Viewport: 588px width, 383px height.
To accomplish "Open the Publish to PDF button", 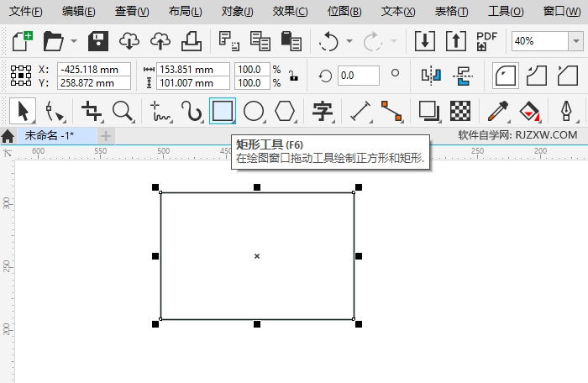I will 486,40.
